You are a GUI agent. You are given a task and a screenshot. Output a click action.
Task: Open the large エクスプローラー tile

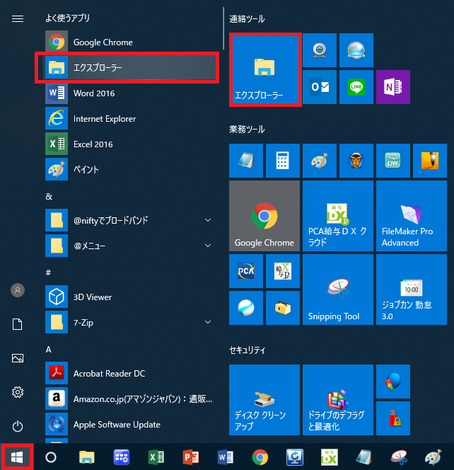[265, 69]
